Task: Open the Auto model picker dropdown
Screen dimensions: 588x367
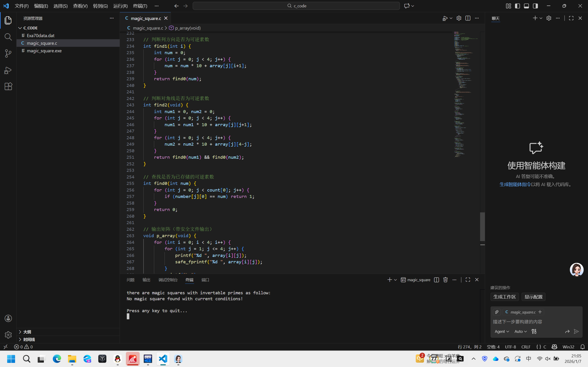Action: (x=520, y=332)
